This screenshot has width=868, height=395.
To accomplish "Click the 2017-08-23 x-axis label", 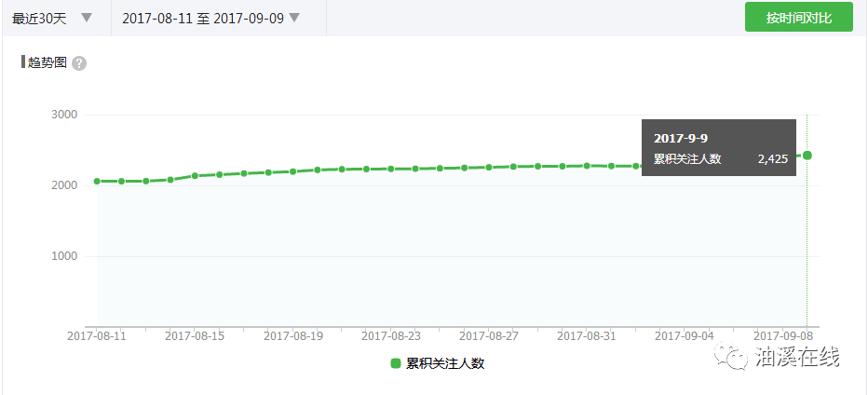I will point(391,335).
